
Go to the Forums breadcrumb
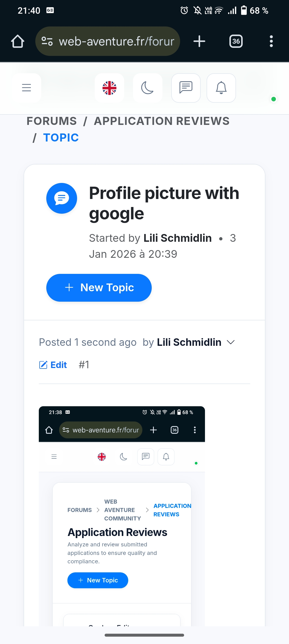(52, 121)
